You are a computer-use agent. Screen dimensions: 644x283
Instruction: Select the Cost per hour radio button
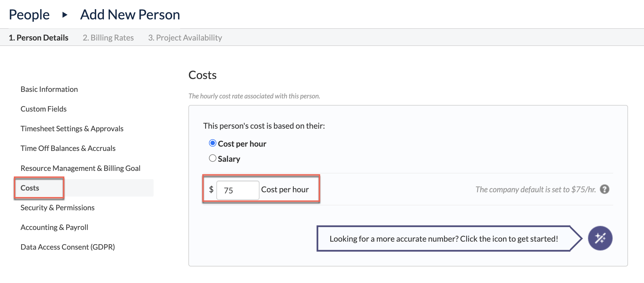click(213, 143)
